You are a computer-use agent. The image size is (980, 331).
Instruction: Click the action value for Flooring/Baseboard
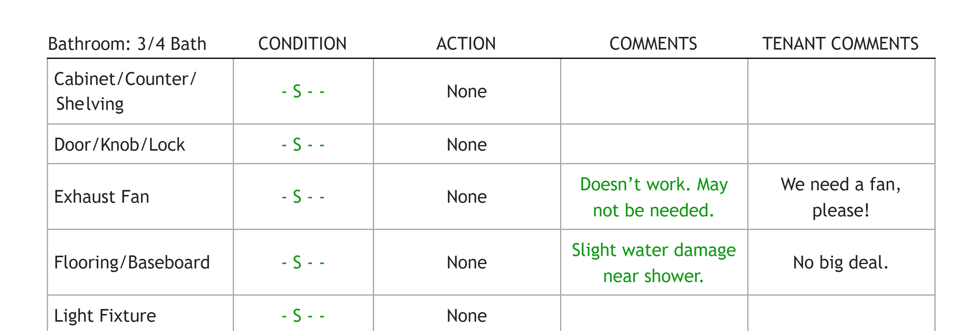(466, 263)
